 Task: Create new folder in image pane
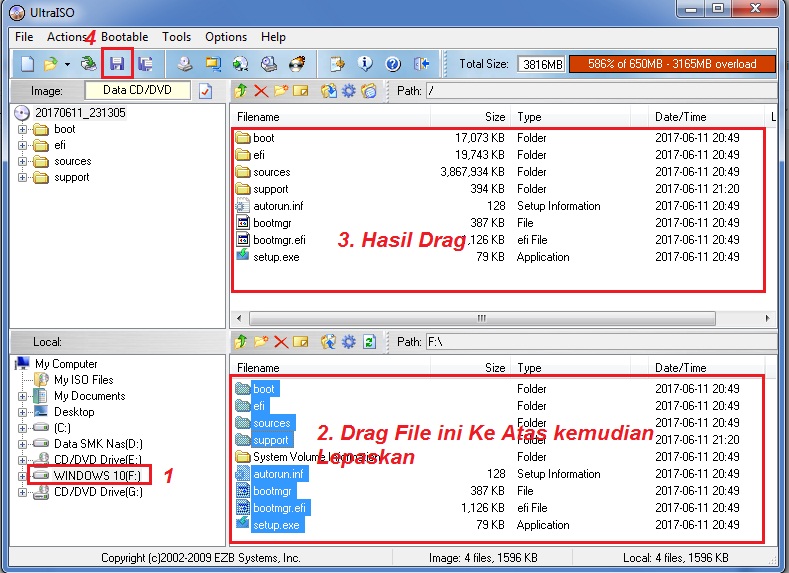281,91
